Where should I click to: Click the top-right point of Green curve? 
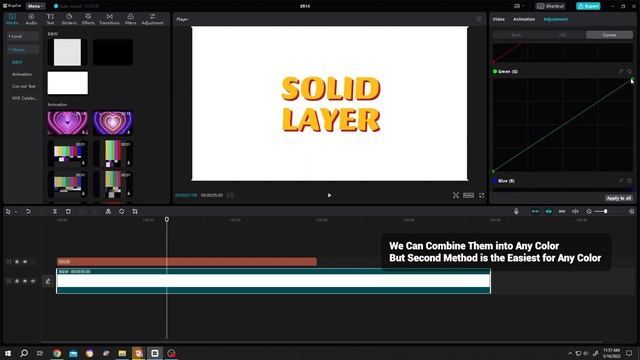[x=632, y=79]
